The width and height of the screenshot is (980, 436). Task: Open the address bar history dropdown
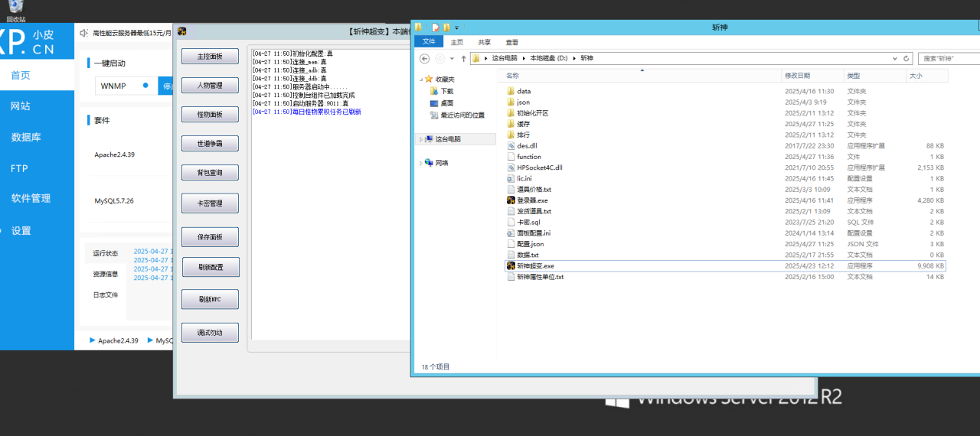[895, 58]
